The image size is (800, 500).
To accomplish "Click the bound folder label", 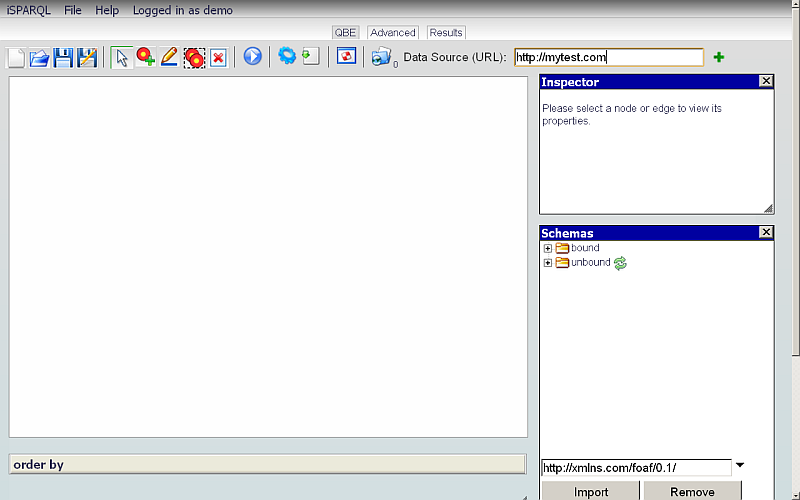I will pos(585,248).
